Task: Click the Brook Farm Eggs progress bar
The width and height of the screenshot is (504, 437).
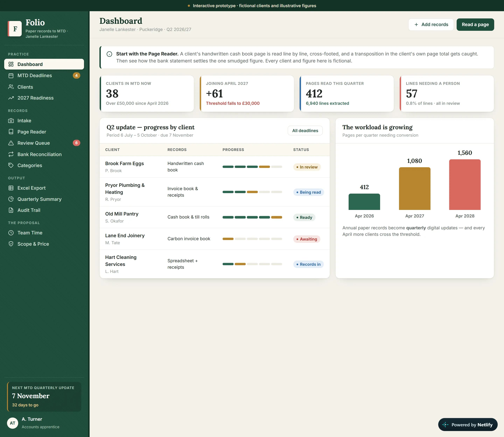Action: (x=252, y=167)
